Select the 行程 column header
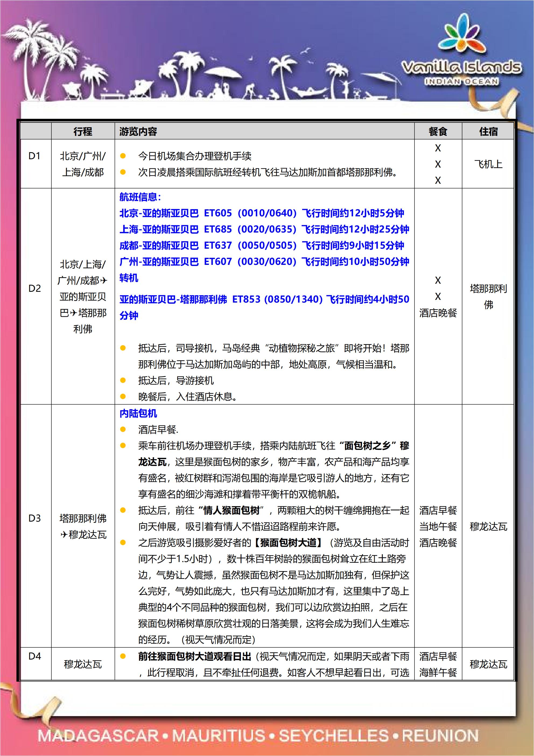The width and height of the screenshot is (534, 756). pos(83,132)
